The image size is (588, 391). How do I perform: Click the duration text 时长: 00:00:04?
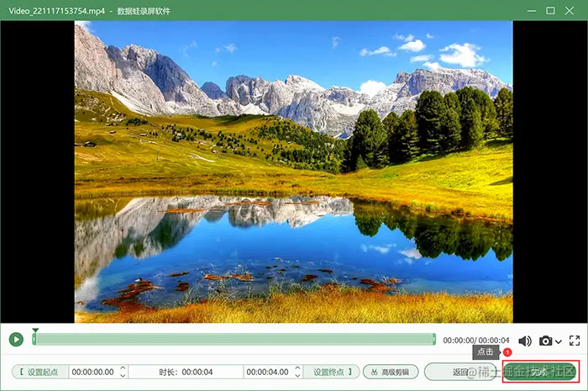pos(186,372)
